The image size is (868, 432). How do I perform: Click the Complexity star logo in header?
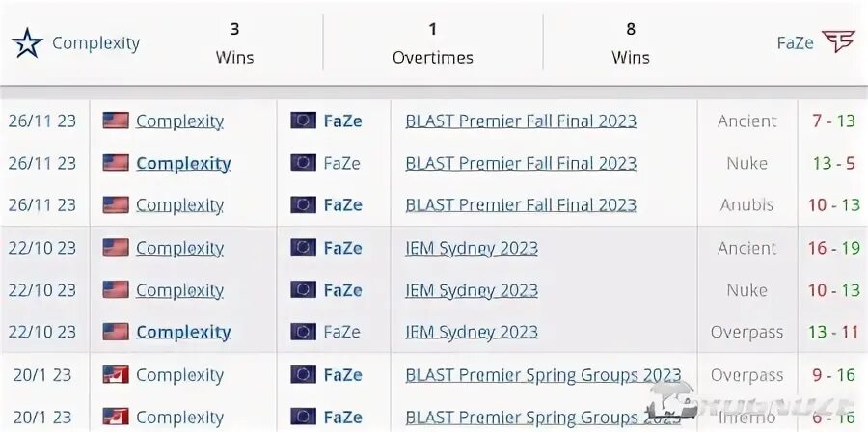pos(27,43)
